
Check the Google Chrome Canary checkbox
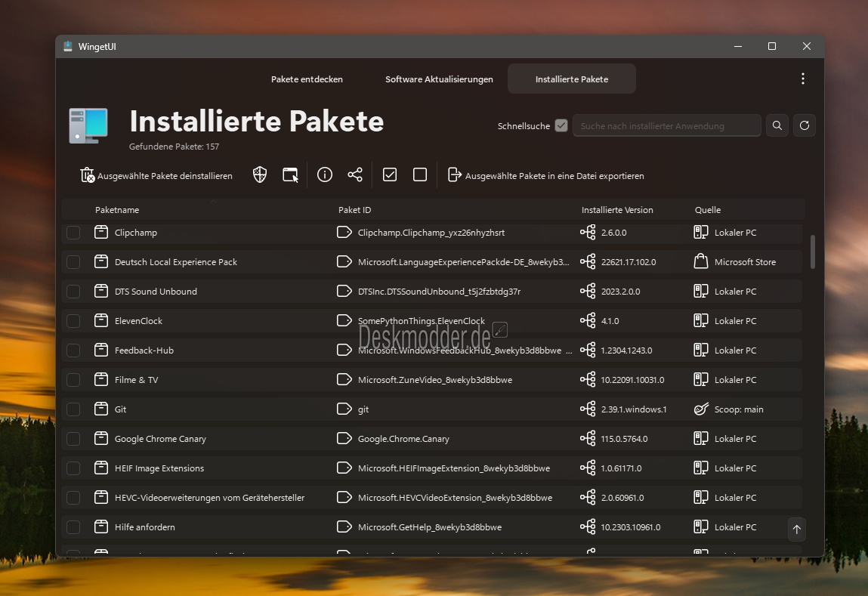point(73,439)
